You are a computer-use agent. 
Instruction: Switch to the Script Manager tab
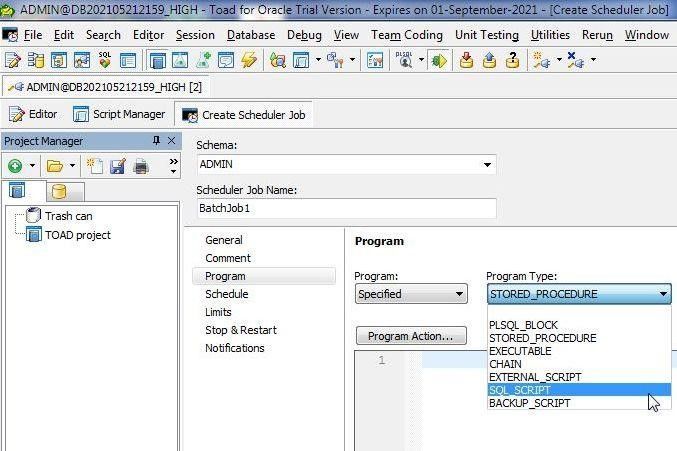click(119, 114)
